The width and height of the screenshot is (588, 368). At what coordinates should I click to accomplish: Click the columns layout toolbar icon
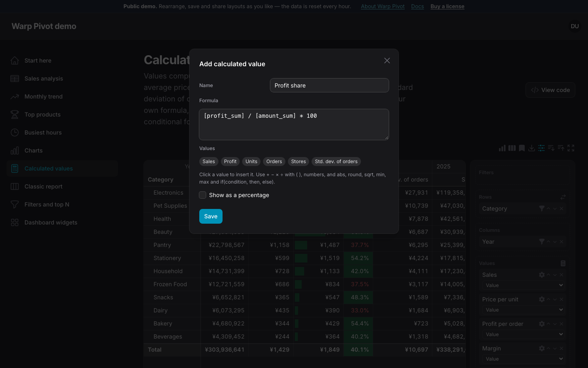pos(512,148)
